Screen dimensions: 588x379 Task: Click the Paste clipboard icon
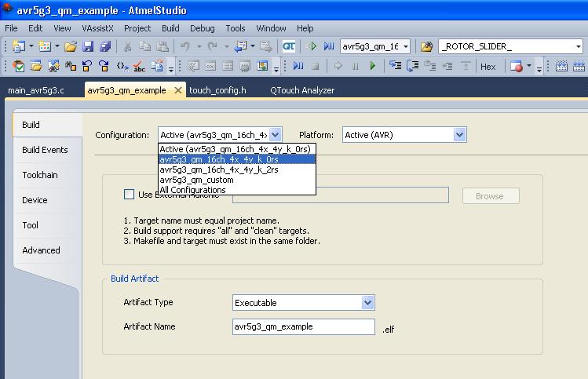[162, 46]
